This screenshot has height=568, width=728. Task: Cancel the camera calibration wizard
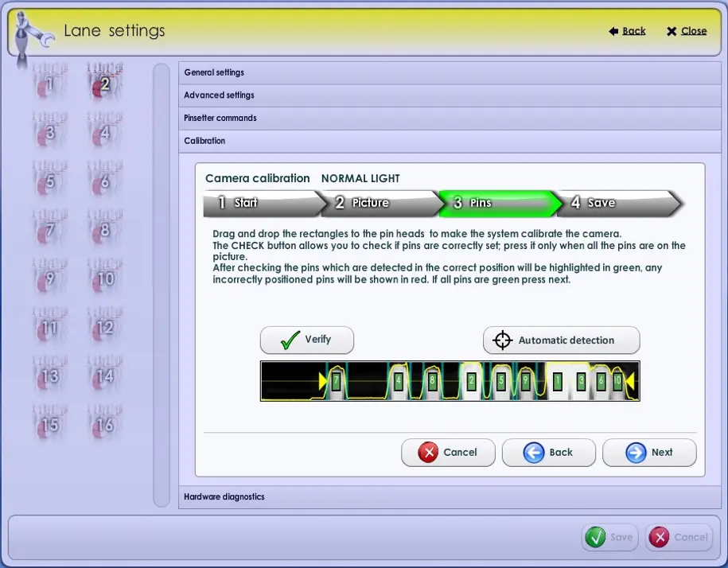448,453
